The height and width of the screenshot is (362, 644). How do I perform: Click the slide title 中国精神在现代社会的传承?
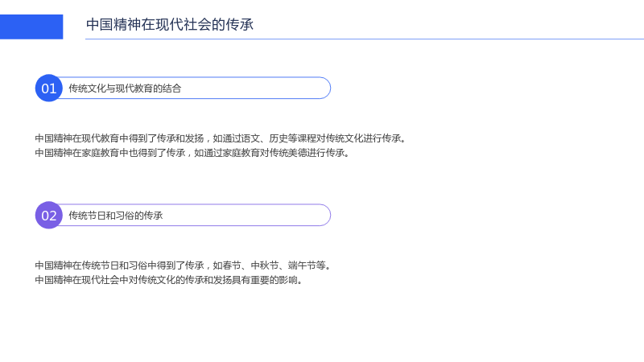[x=170, y=25]
